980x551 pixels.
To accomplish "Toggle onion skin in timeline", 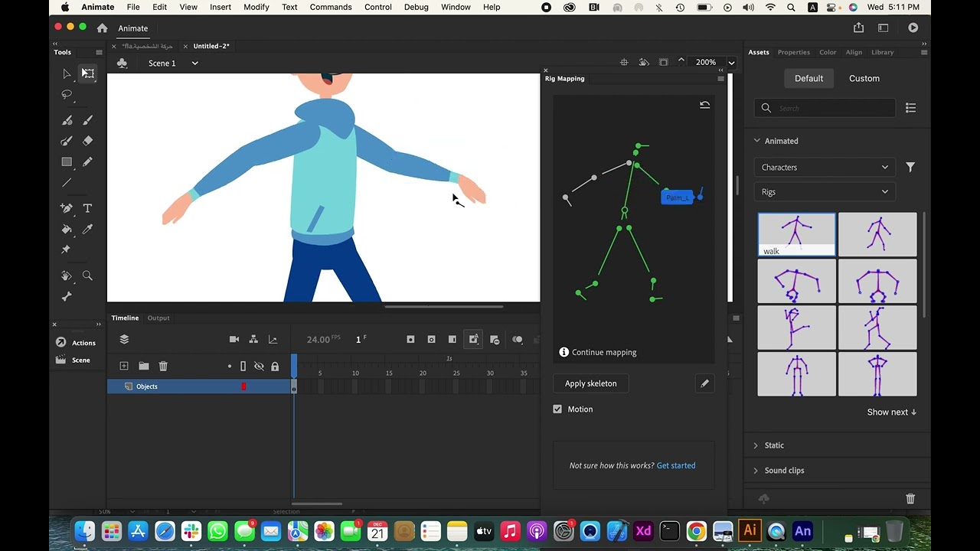I will coord(518,340).
